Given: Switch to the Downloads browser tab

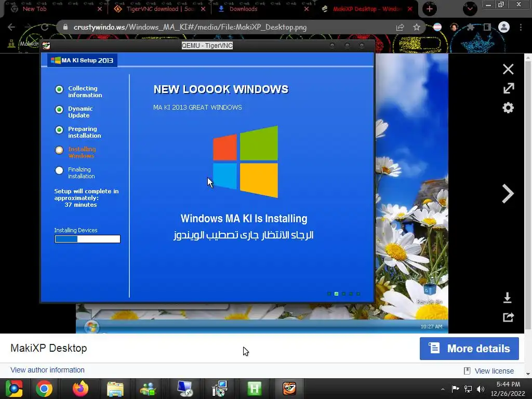Looking at the screenshot, I should [243, 9].
